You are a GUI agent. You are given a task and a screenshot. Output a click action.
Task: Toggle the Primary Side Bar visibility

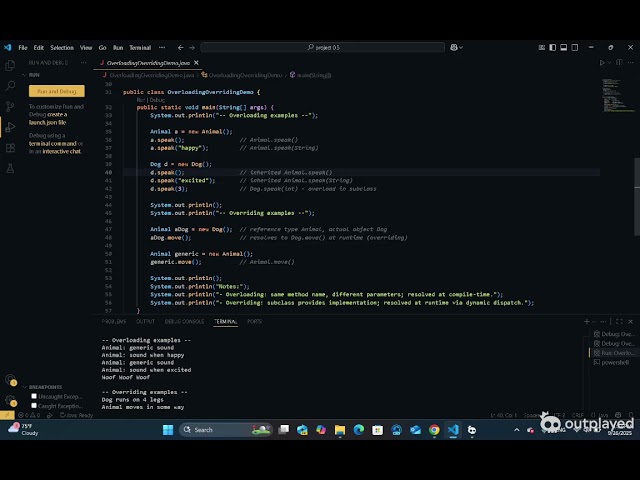pos(552,48)
